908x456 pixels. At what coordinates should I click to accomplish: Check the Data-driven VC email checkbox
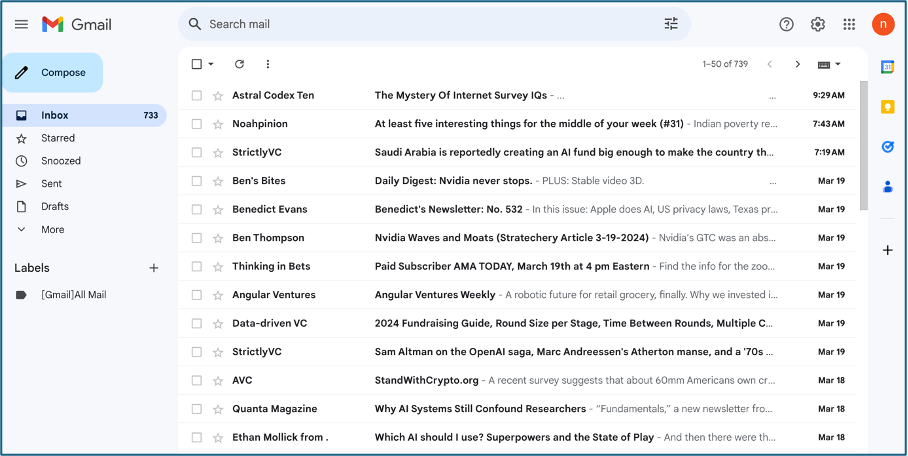(197, 323)
